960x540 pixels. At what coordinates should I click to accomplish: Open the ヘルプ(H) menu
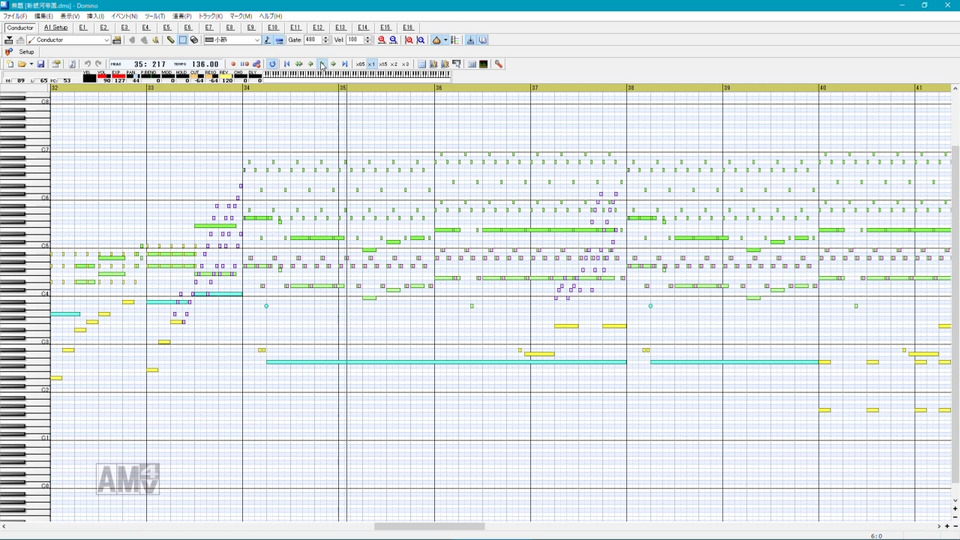click(x=271, y=16)
